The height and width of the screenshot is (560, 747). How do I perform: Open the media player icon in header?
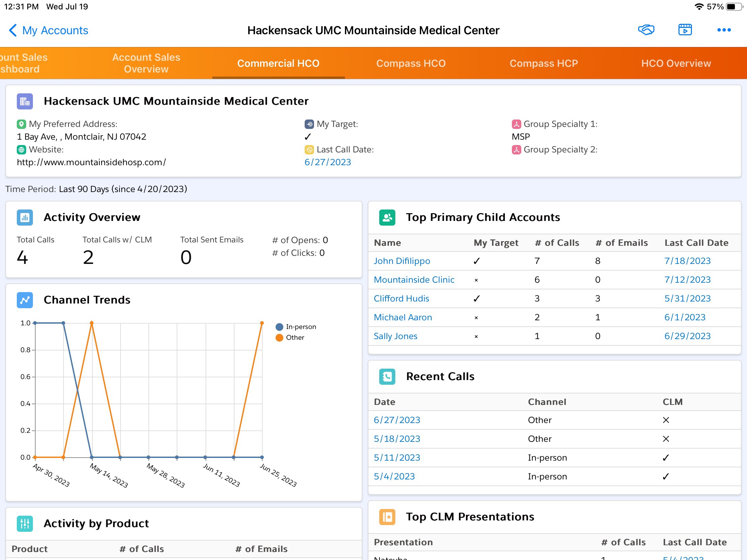pos(685,30)
